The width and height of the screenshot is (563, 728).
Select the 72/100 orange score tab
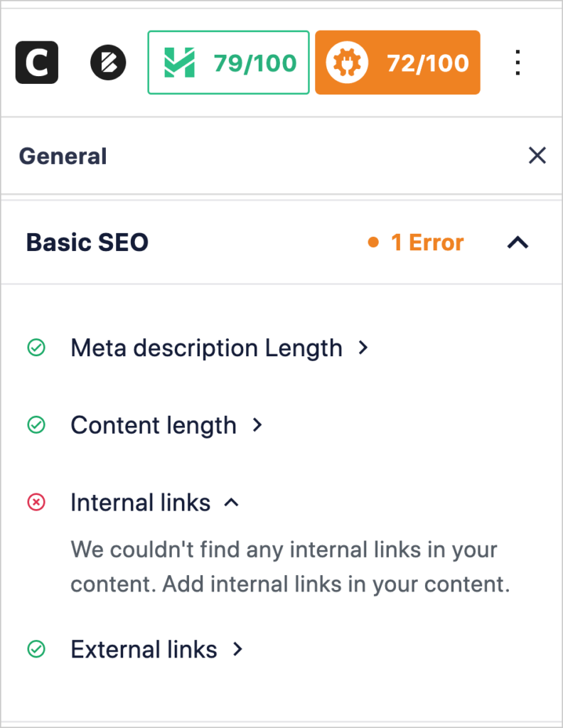(x=398, y=63)
